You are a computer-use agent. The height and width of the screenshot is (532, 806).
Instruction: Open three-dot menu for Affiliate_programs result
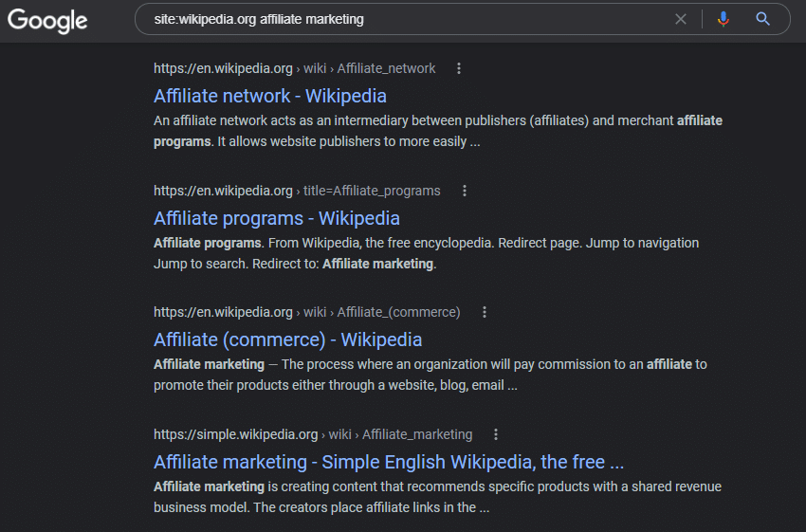465,191
